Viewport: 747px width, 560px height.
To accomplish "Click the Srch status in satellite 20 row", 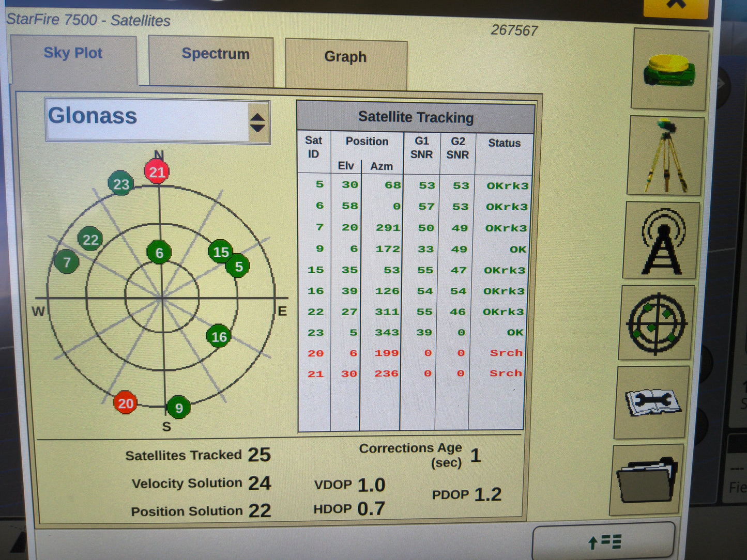I will coord(506,353).
